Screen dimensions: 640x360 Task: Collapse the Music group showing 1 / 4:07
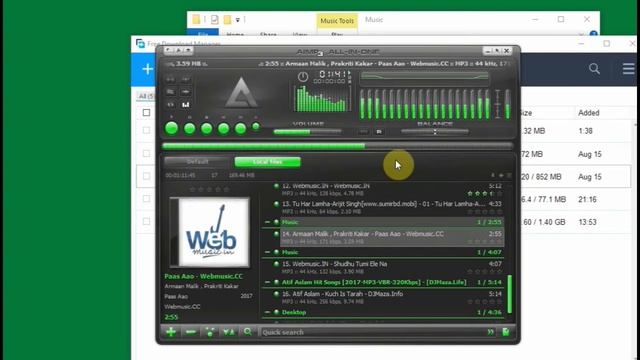click(x=267, y=252)
